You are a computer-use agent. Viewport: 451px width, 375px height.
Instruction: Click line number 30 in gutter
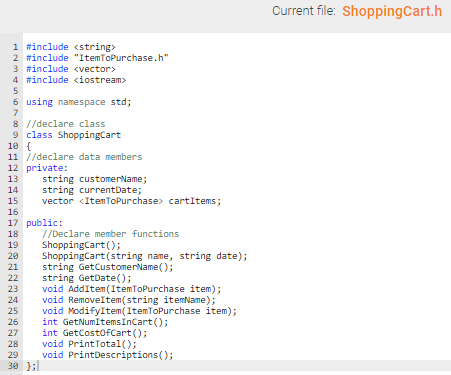tap(13, 366)
